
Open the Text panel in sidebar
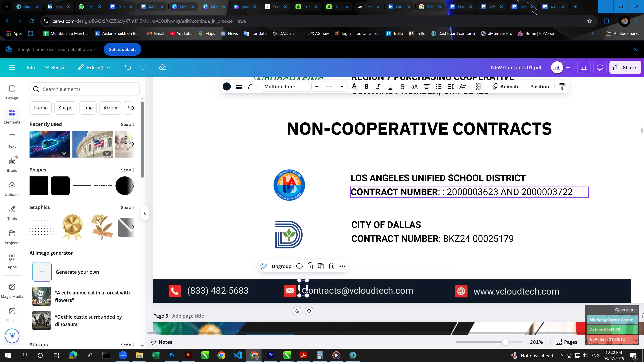[12, 141]
